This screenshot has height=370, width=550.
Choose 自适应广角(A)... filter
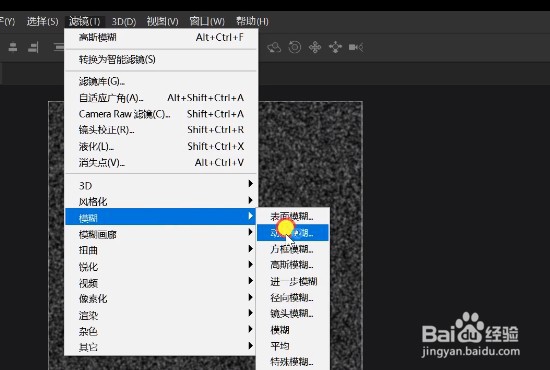pos(161,97)
